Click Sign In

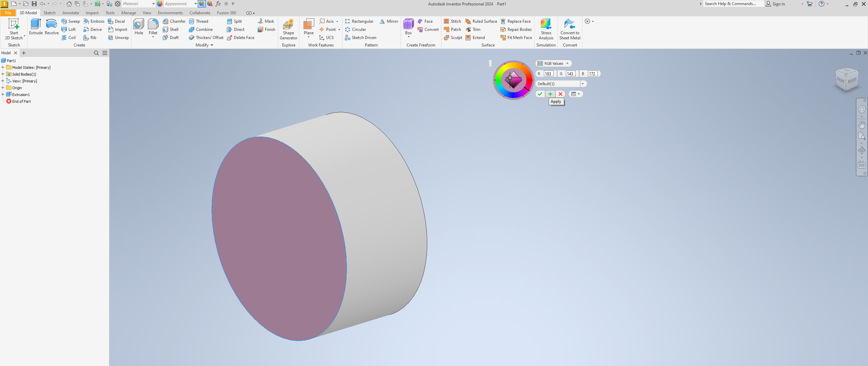click(x=775, y=4)
